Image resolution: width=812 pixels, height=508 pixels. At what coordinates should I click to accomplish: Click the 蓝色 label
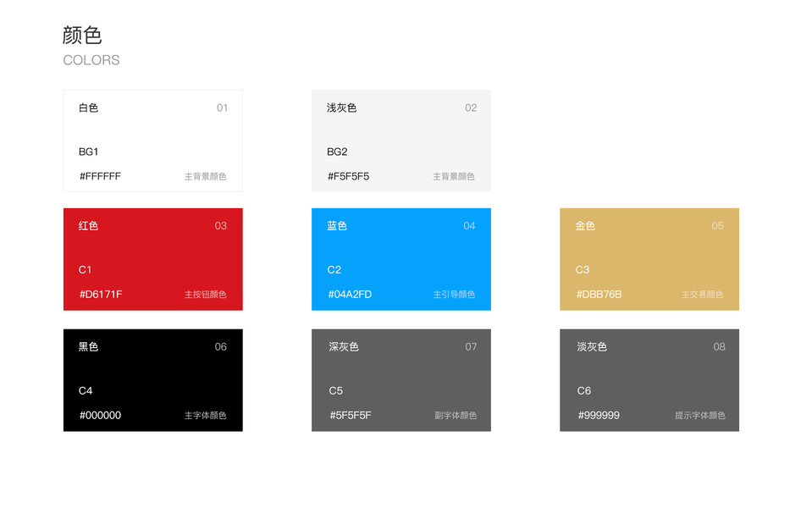[x=337, y=226]
